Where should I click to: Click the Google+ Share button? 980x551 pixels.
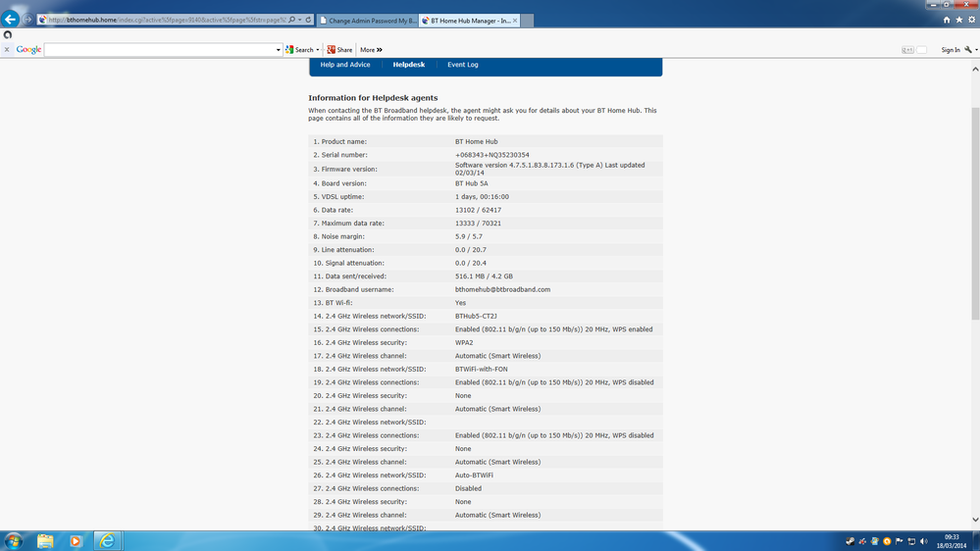(339, 50)
